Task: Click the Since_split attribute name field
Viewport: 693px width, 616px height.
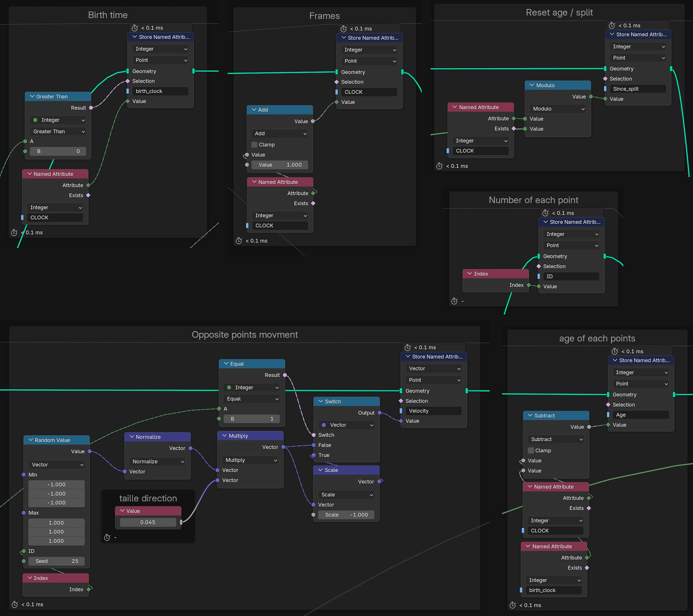Action: click(638, 89)
